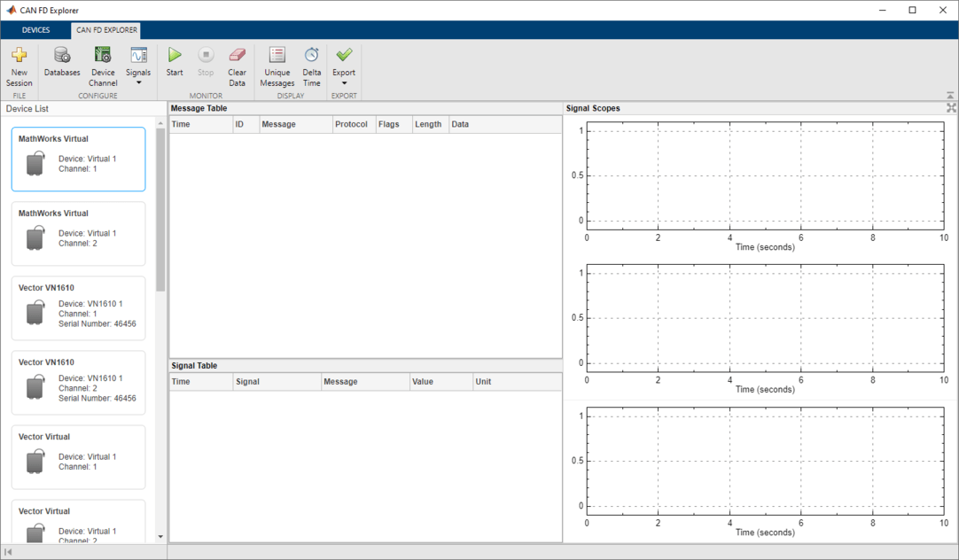Select MathWorks Virtual 1 Channel 2 device
The height and width of the screenshot is (560, 959).
(x=78, y=234)
